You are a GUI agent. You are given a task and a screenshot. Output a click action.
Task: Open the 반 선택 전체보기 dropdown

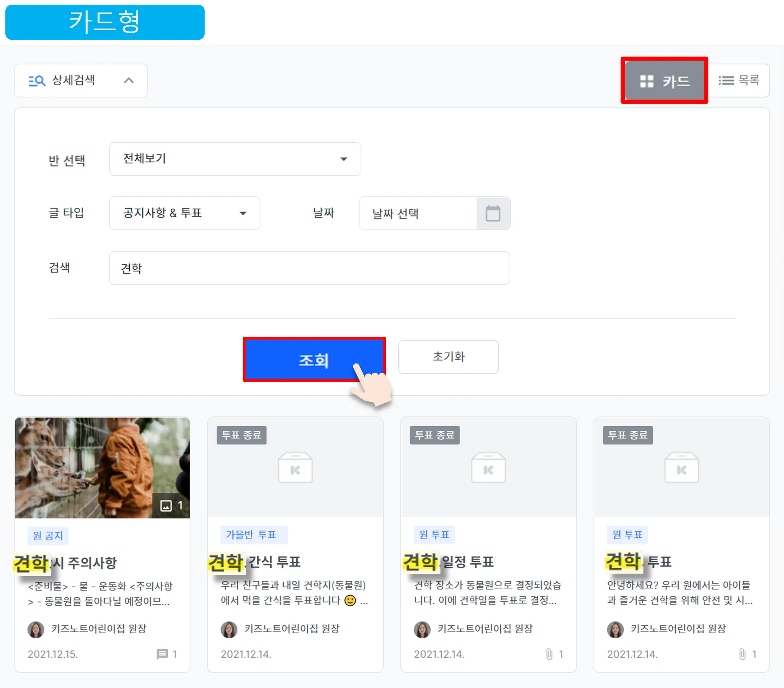[235, 159]
